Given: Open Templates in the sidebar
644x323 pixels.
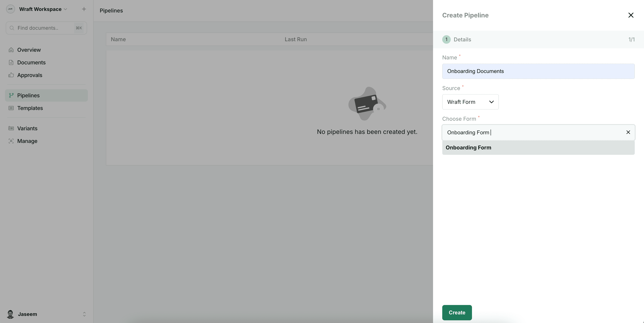Looking at the screenshot, I should pyautogui.click(x=46, y=108).
